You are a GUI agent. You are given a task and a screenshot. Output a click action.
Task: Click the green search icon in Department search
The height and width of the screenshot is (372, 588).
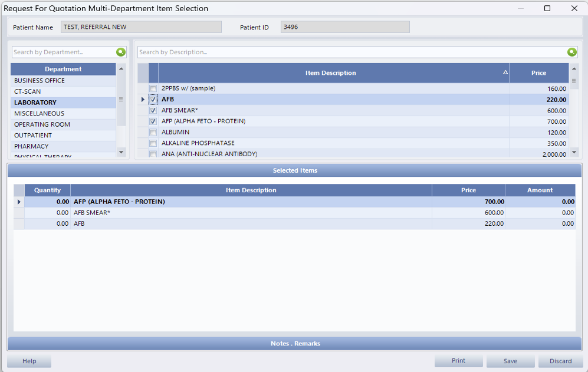121,52
